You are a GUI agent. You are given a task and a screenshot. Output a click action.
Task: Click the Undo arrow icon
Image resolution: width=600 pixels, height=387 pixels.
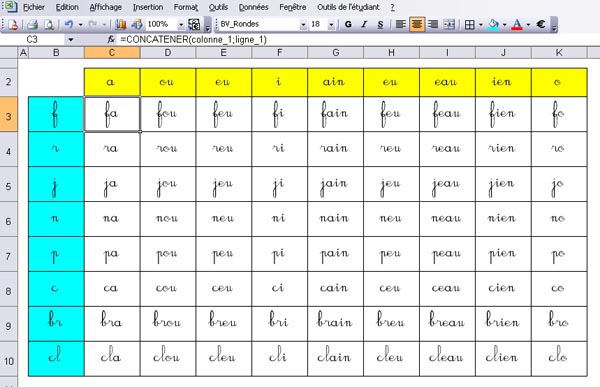(69, 24)
